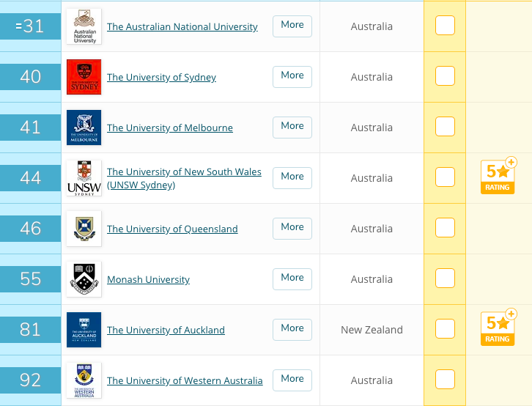
Task: Open the 5-star rating badge for UNSW
Action: pos(498,176)
